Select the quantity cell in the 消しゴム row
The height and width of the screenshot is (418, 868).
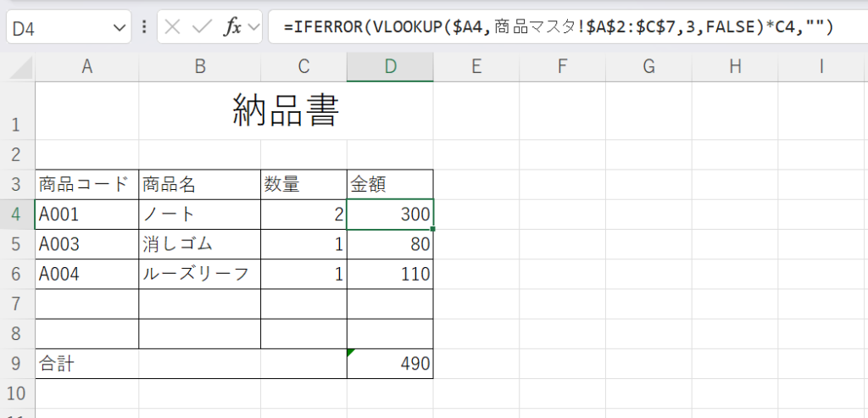click(x=303, y=244)
